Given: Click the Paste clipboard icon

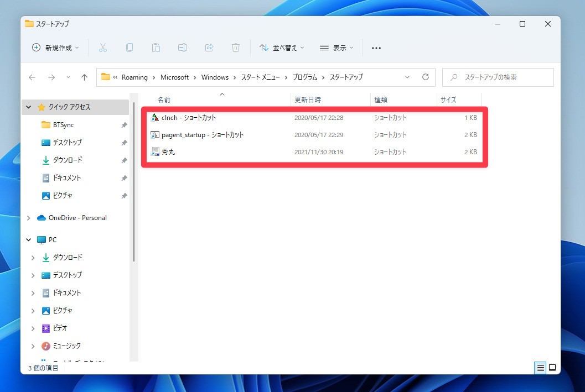Looking at the screenshot, I should [x=156, y=48].
